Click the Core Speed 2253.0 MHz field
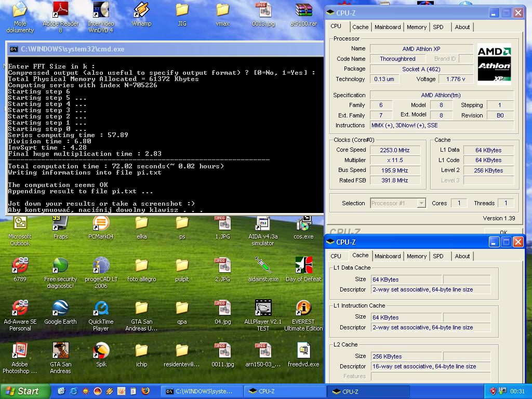The image size is (532, 399). pos(395,150)
